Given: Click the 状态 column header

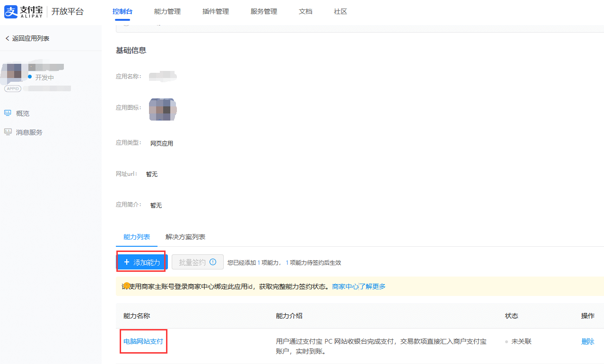Looking at the screenshot, I should point(512,316).
